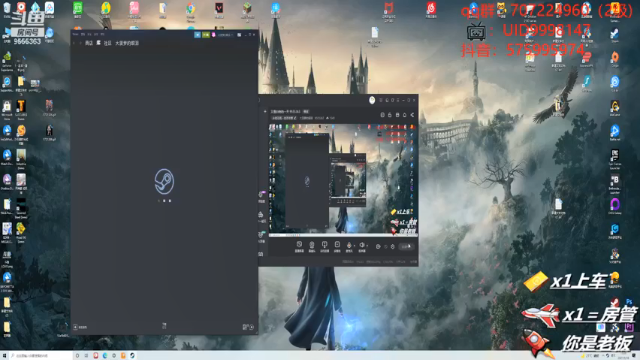Click the round avatar in streaming app title bar
This screenshot has height=360, width=640.
point(372,100)
